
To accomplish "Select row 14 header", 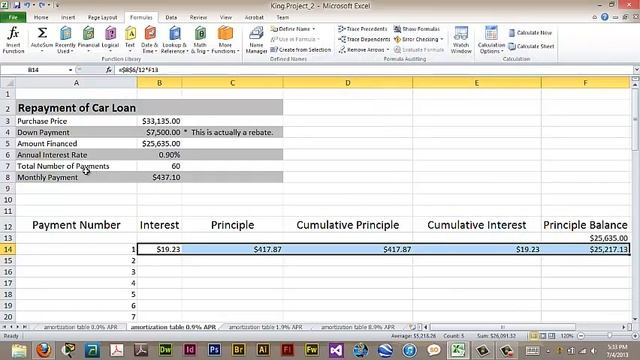I will click(8, 249).
